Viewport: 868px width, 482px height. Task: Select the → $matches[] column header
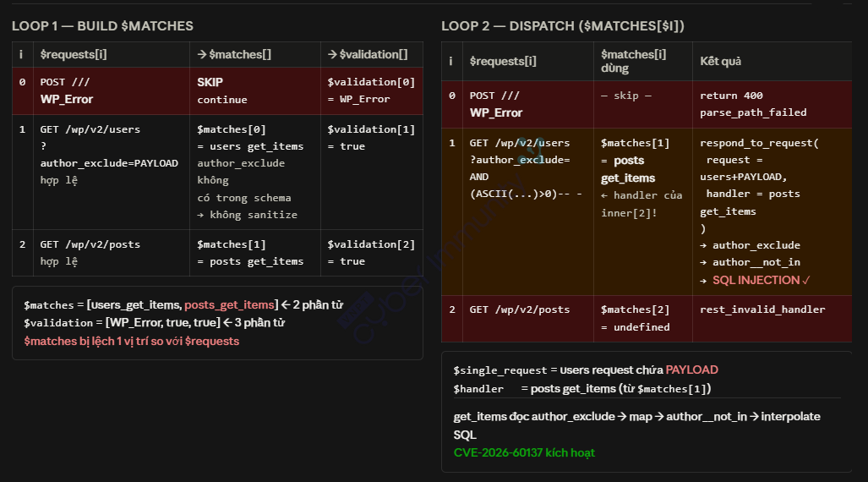point(254,54)
